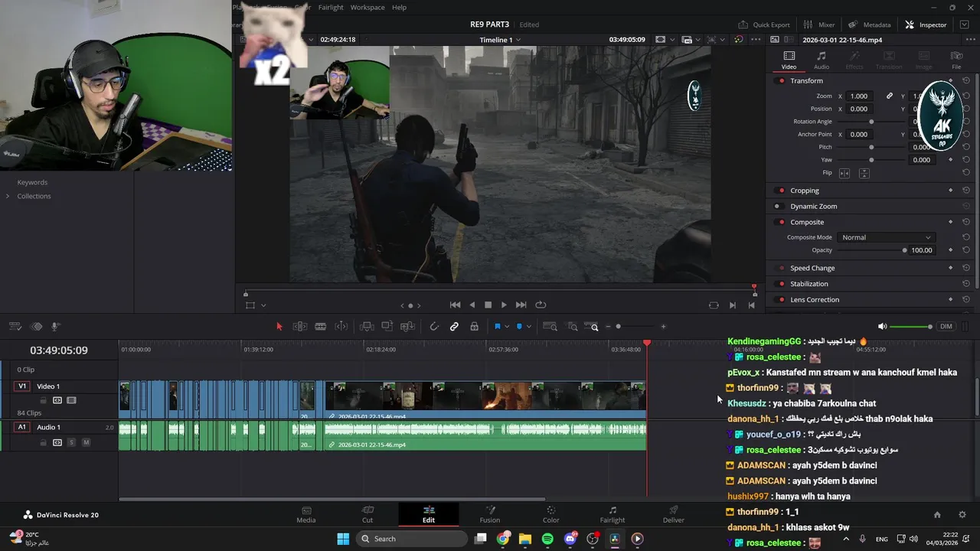Toggle timeline Snapping magnet icon

434,327
